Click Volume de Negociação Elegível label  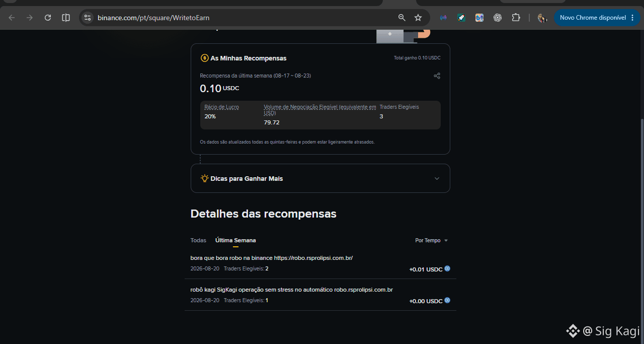tap(320, 110)
